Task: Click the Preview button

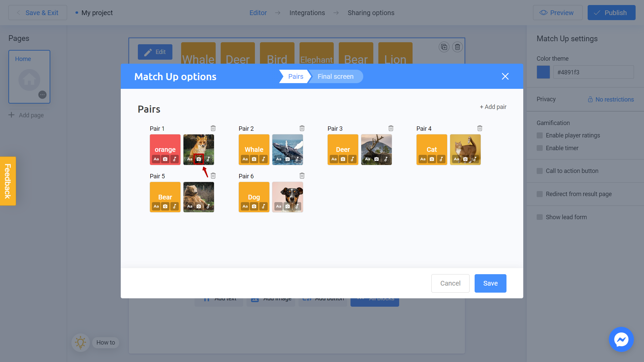Action: tap(557, 13)
